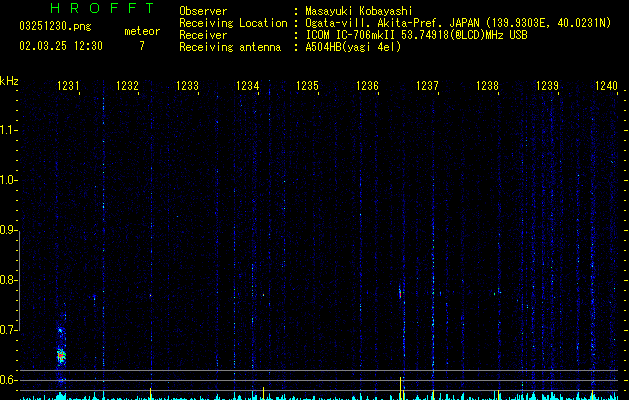Click the 1237 time marker

pos(427,85)
